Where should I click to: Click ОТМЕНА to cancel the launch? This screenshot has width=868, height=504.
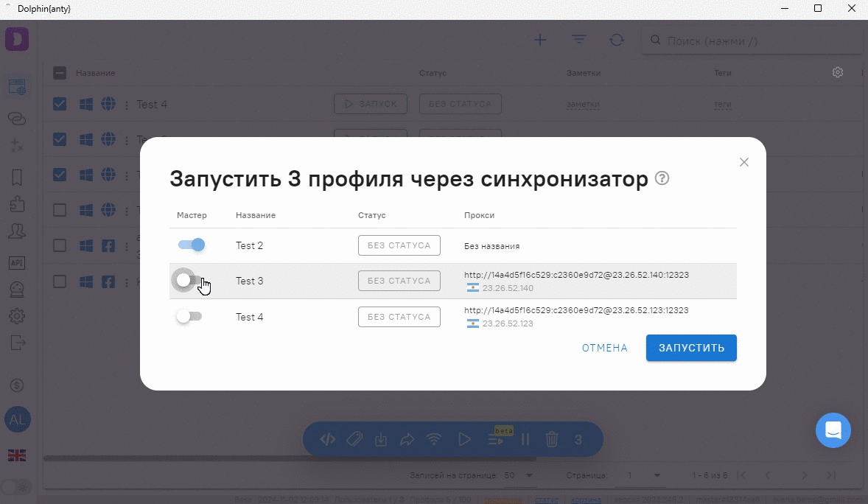604,347
